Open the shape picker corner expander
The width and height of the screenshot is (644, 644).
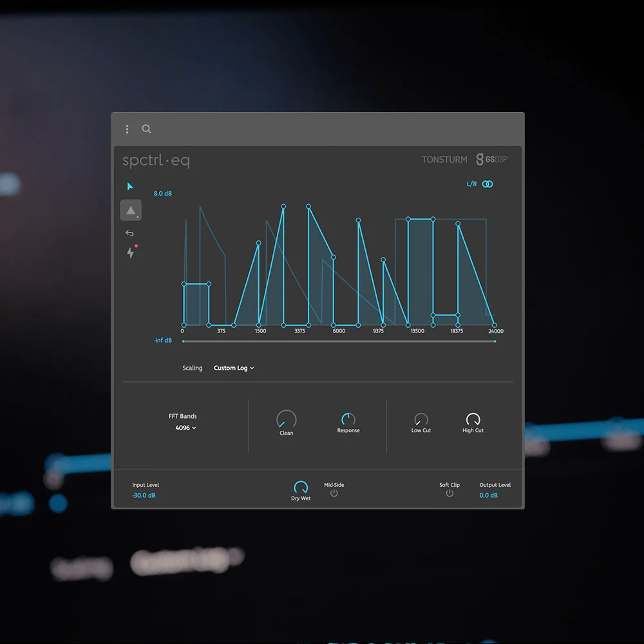[138, 217]
